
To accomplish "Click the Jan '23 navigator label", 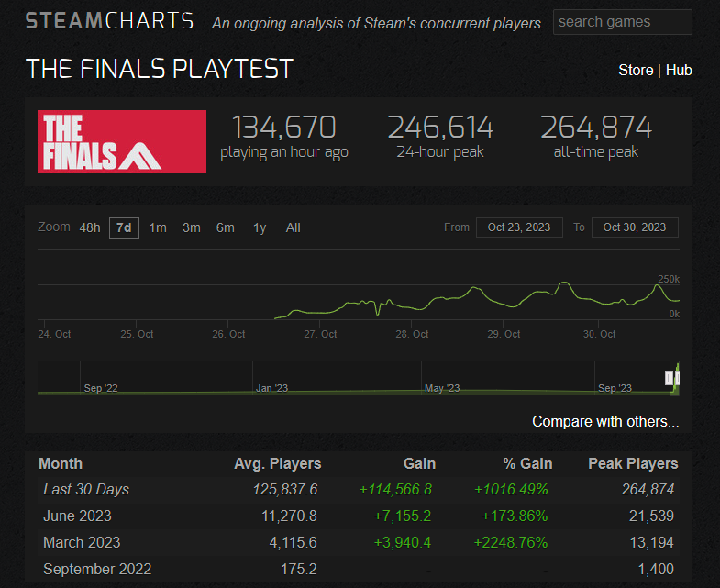I will tap(271, 388).
